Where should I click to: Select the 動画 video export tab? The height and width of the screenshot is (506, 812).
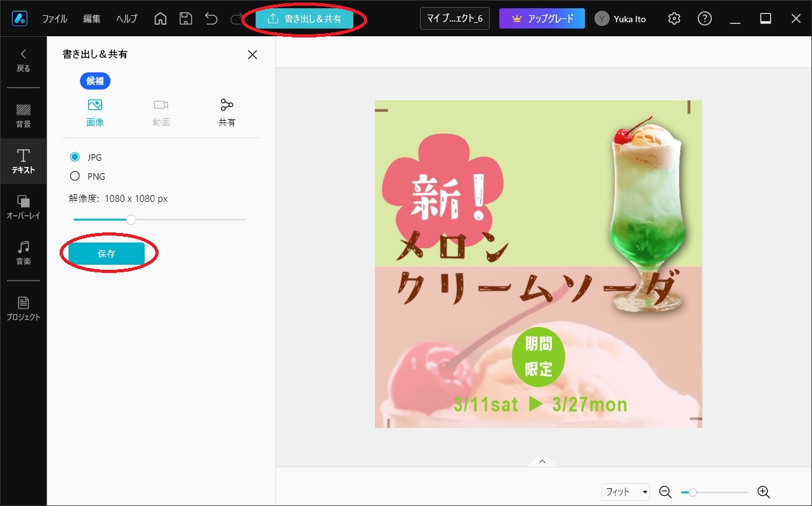tap(161, 112)
